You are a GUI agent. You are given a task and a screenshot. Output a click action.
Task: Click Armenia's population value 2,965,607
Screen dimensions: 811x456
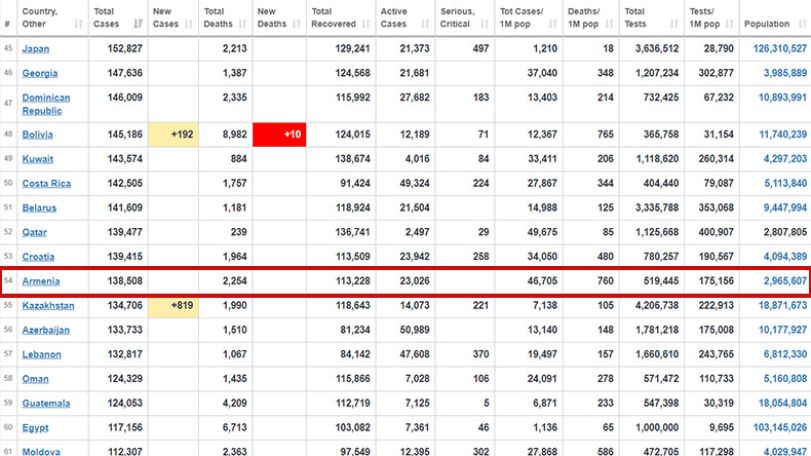[785, 281]
